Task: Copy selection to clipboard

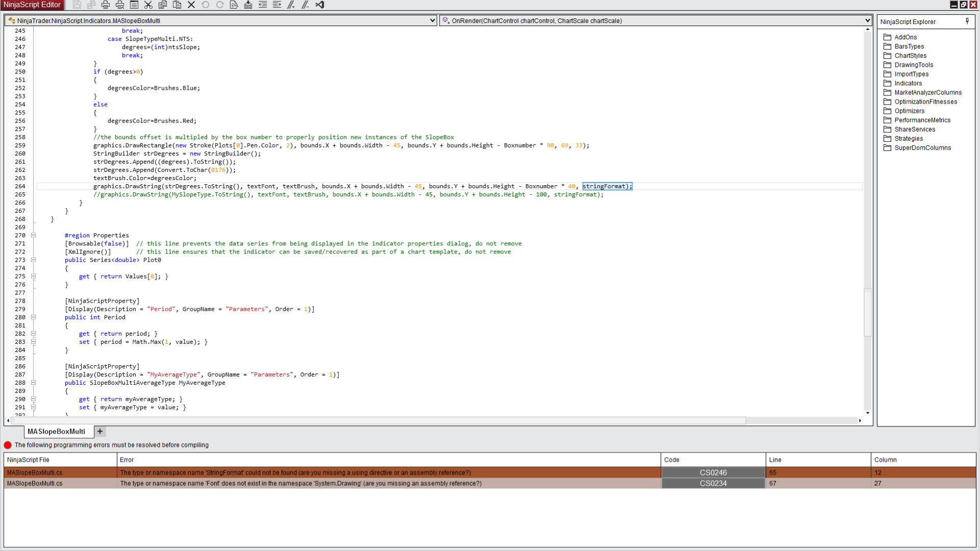Action: [x=163, y=5]
